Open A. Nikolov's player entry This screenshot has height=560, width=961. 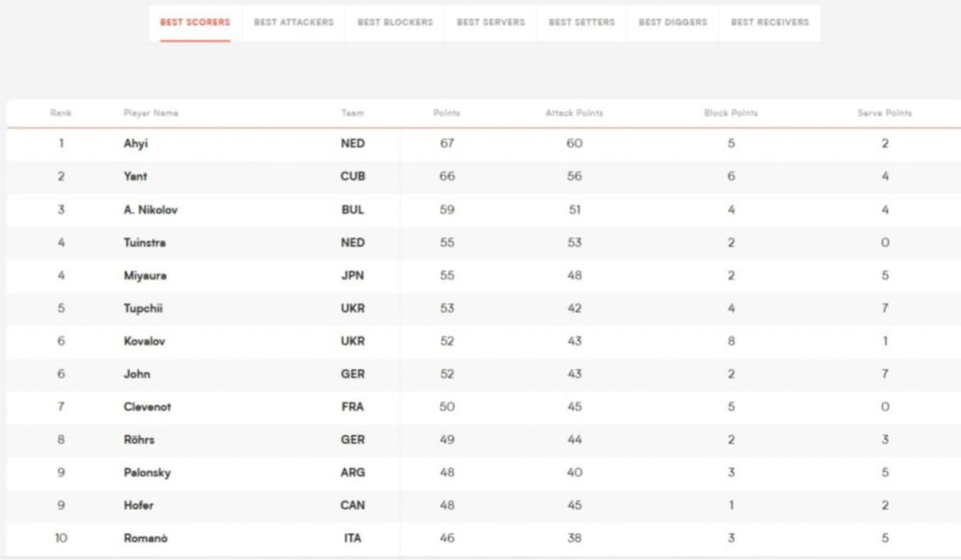(x=150, y=209)
